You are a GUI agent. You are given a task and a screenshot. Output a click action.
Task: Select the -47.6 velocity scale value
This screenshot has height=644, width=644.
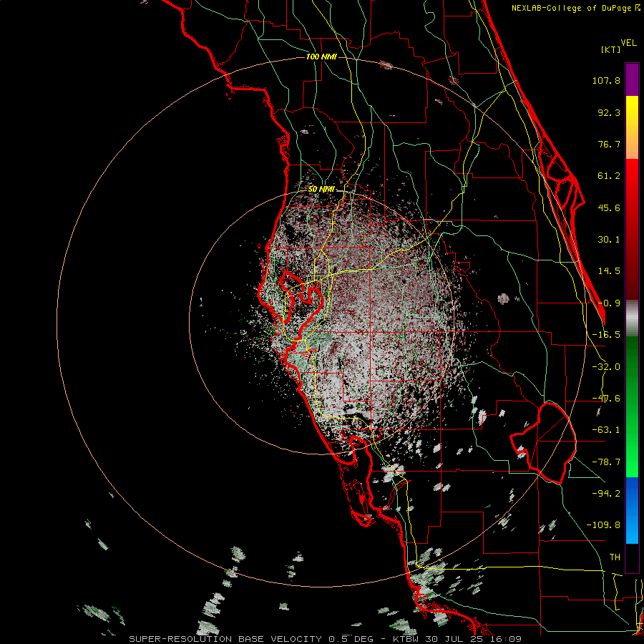[x=606, y=399]
